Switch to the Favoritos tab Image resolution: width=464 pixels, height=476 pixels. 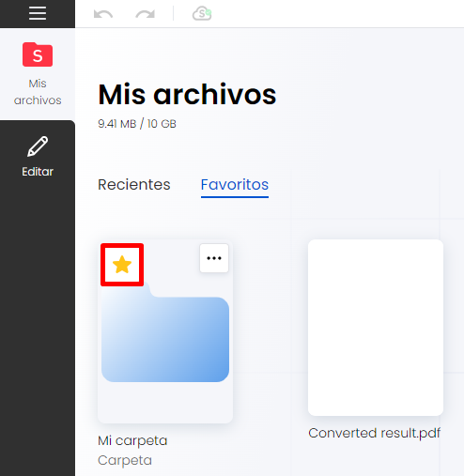(x=235, y=184)
